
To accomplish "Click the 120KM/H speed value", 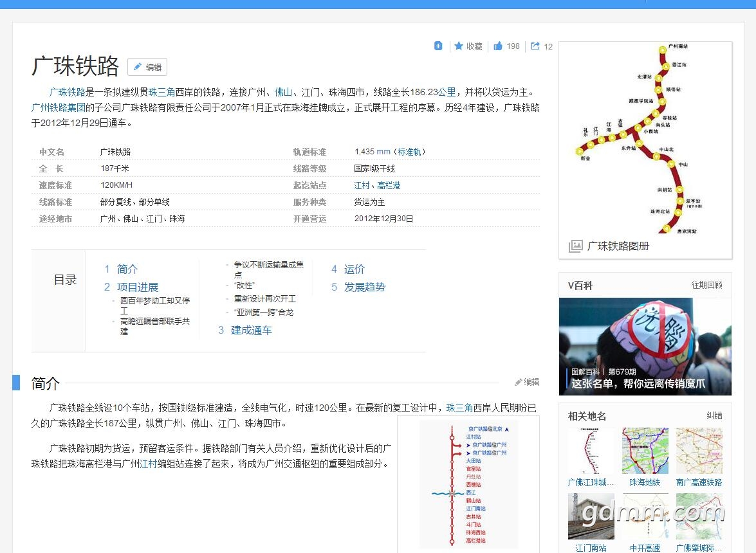I will point(116,185).
